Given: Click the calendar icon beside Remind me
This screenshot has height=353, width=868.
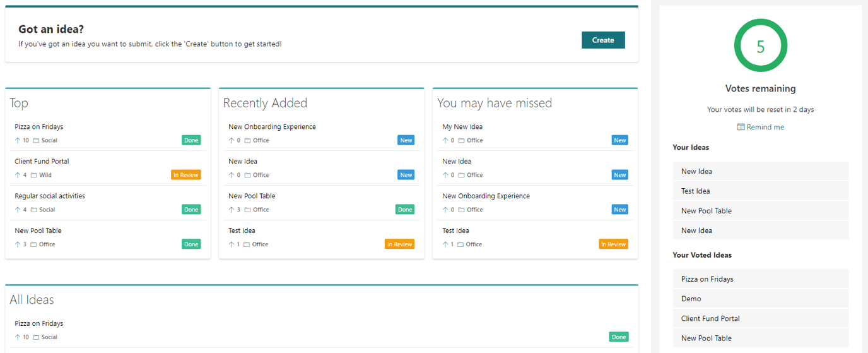Looking at the screenshot, I should tap(741, 127).
